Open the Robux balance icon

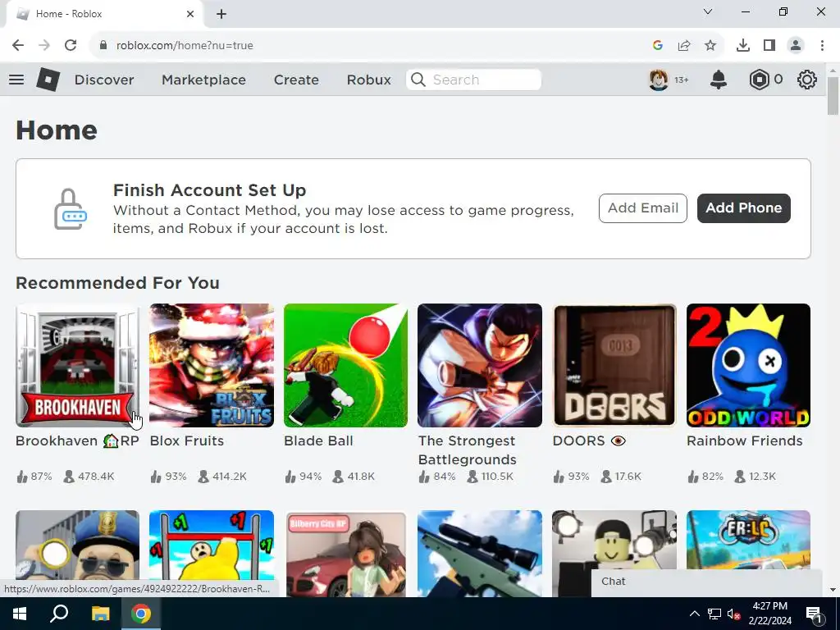tap(759, 80)
